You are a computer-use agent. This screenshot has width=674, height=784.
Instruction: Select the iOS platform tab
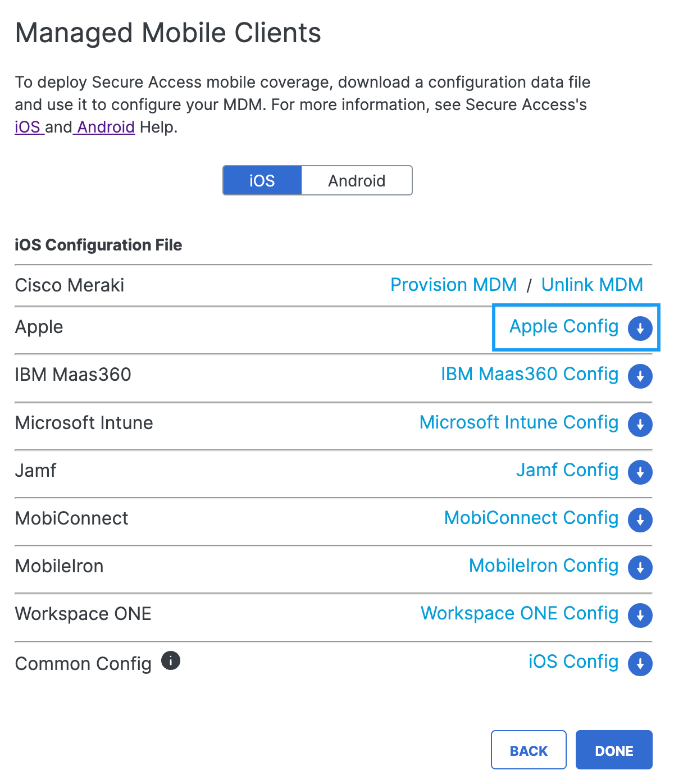coord(262,180)
